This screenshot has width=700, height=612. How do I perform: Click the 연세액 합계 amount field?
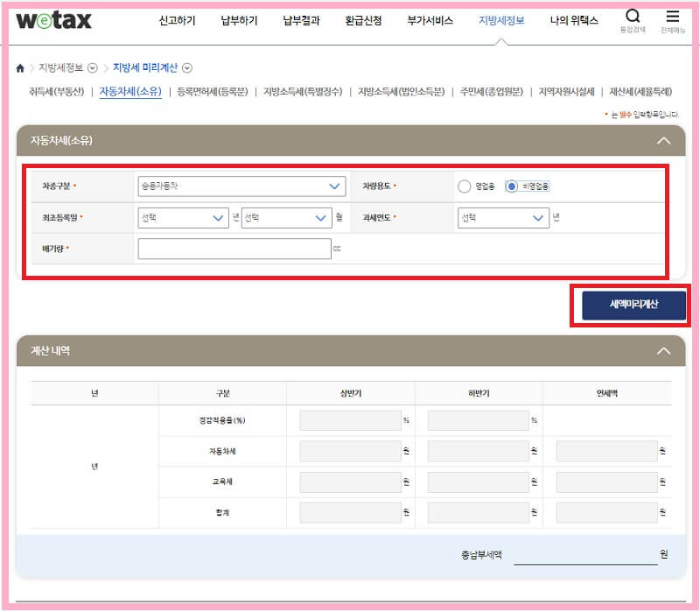[x=606, y=513]
